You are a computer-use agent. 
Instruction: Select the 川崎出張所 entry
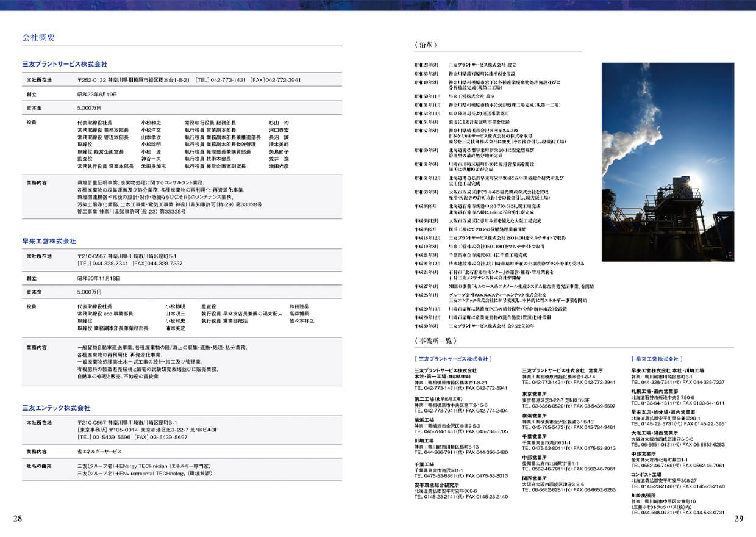click(643, 496)
